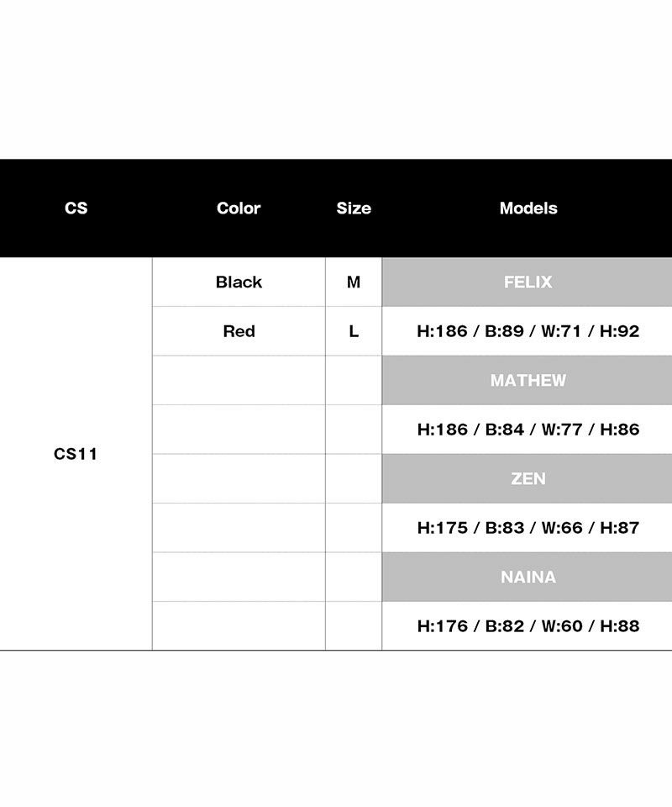Click the size M cell

point(354,282)
